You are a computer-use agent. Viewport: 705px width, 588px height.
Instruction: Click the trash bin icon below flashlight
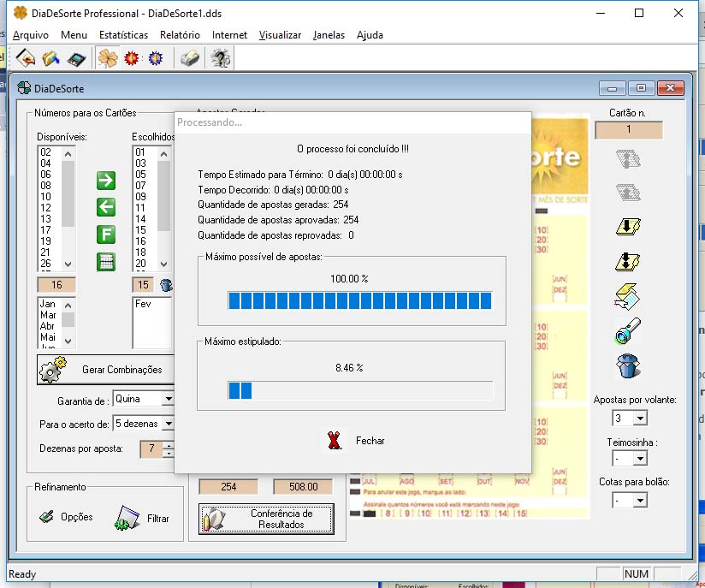(x=628, y=366)
